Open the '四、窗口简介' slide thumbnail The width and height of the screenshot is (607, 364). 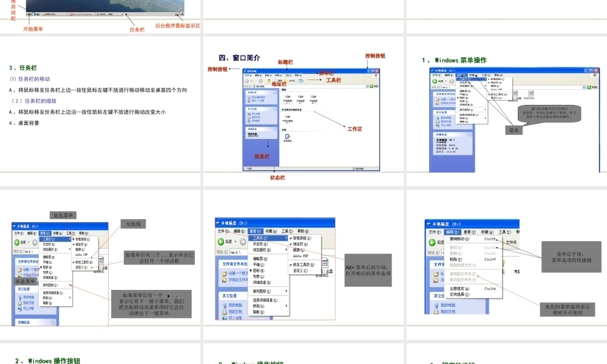coord(303,112)
